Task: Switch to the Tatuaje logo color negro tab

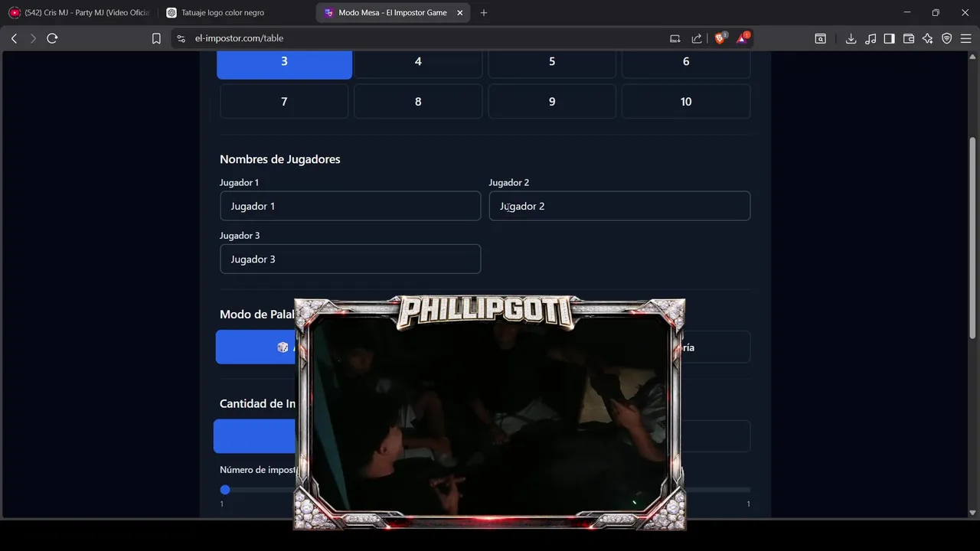Action: tap(235, 12)
